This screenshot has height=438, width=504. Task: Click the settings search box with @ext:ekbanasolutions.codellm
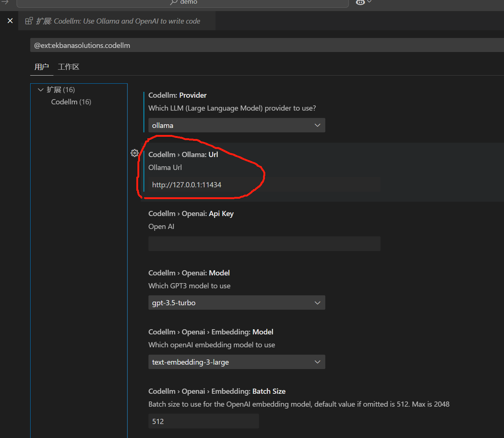pos(267,45)
